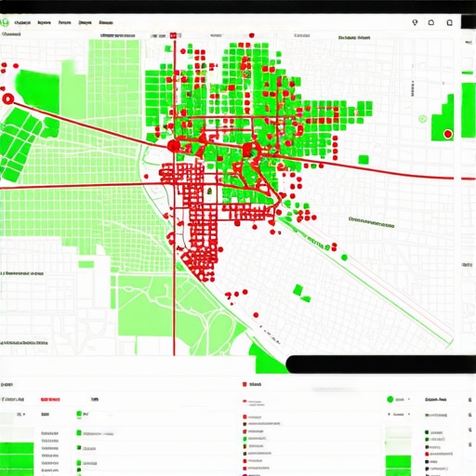
Task: Click the rightmost square icon in the top bar
Action: pos(449,22)
